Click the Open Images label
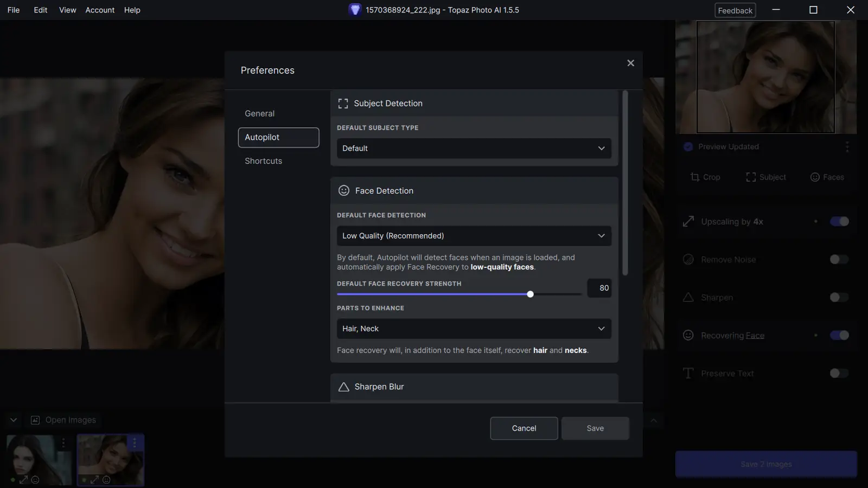 coord(71,420)
